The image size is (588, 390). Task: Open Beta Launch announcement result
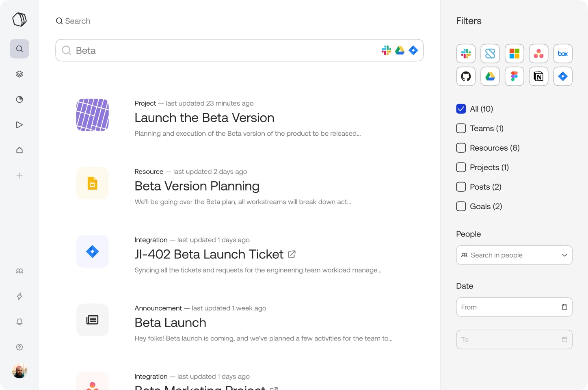[x=170, y=323]
